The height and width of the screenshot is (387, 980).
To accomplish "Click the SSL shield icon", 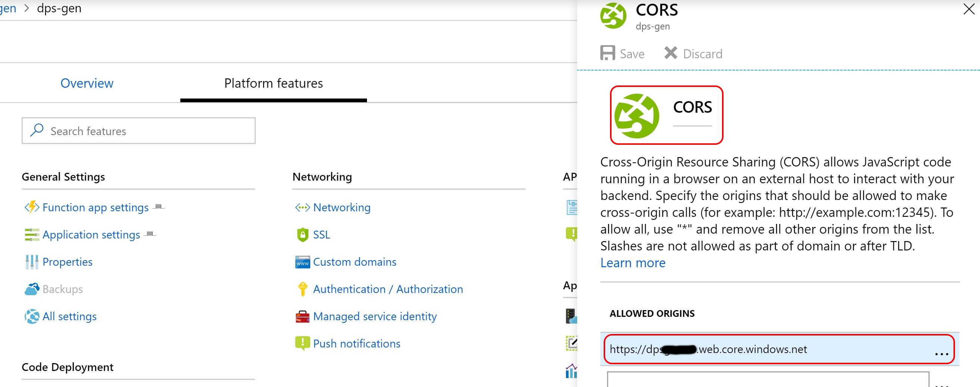I will pos(302,235).
